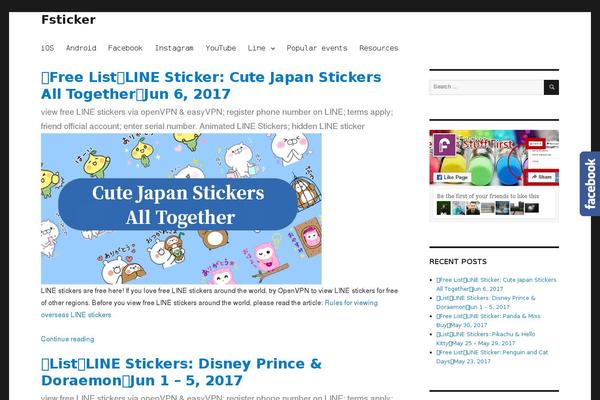This screenshot has width=600, height=400.
Task: Open recent post Pikachu & Hello Kitty
Action: coord(486,338)
